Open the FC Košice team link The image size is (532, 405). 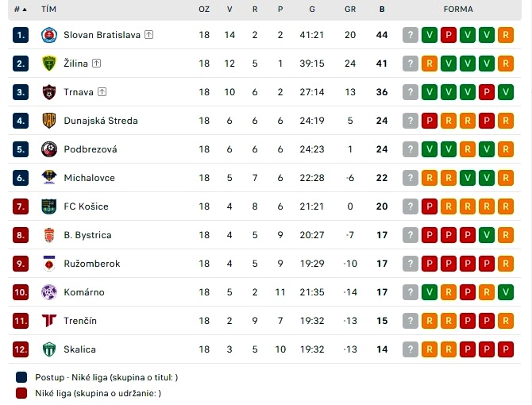click(86, 206)
